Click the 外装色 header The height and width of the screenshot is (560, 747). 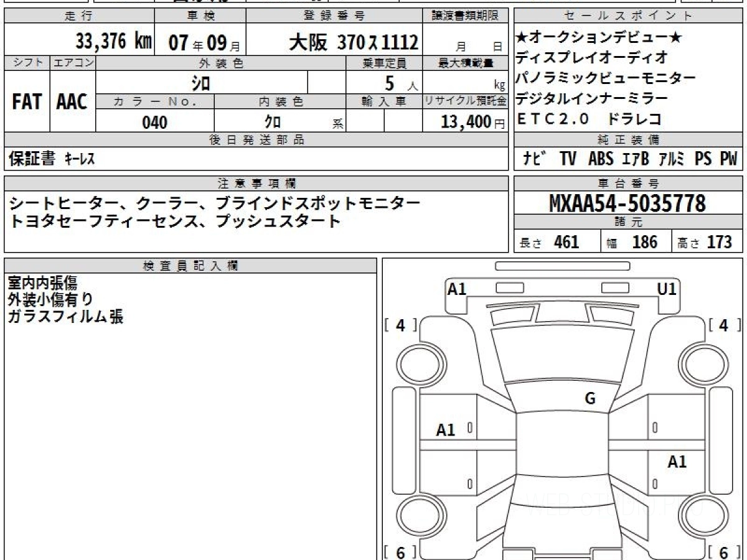click(x=221, y=63)
